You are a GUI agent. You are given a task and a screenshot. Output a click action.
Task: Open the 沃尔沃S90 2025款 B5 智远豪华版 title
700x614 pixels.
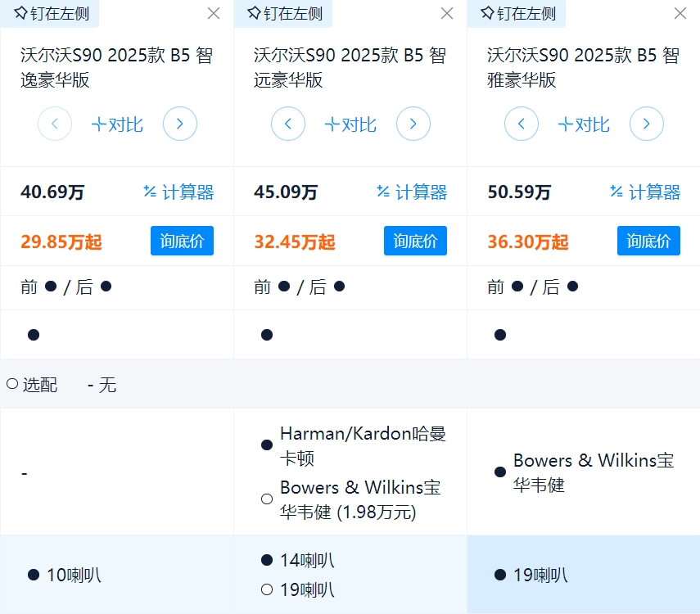coord(350,68)
